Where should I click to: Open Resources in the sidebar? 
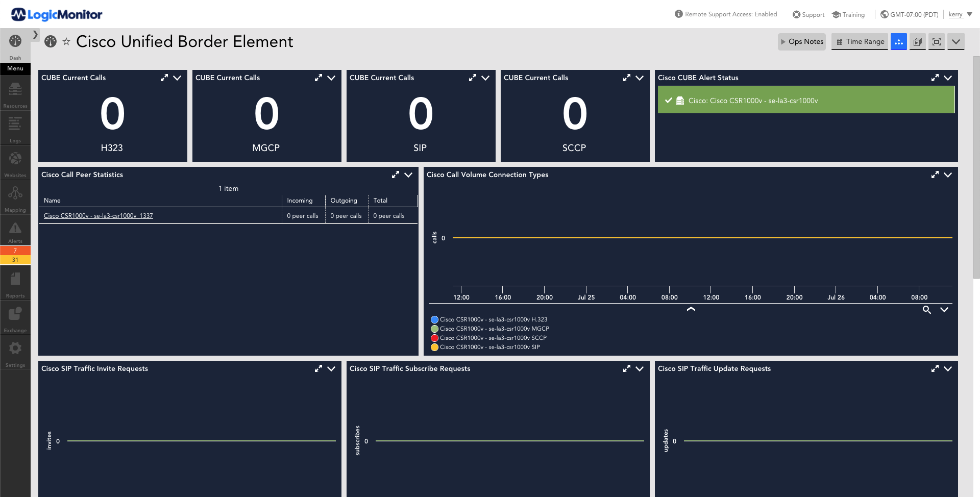point(15,95)
